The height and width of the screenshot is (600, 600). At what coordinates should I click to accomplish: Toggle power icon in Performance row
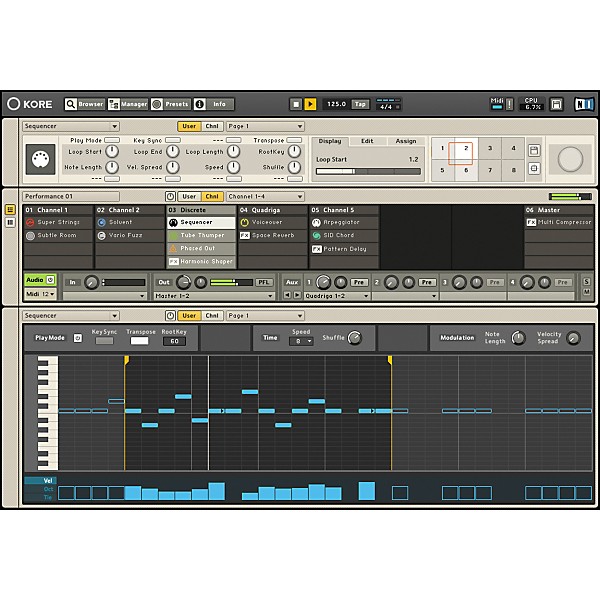[170, 196]
